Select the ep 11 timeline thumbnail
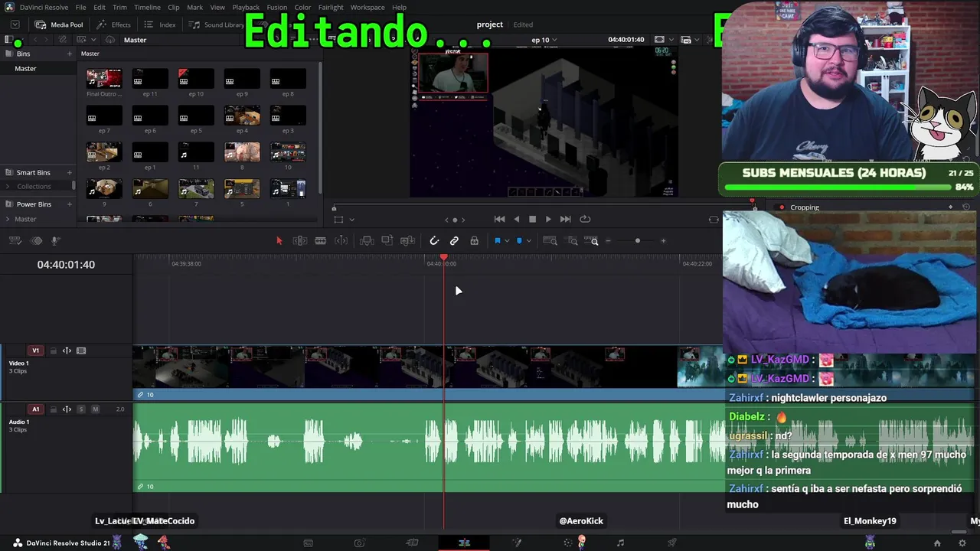This screenshot has width=980, height=551. coord(150,79)
